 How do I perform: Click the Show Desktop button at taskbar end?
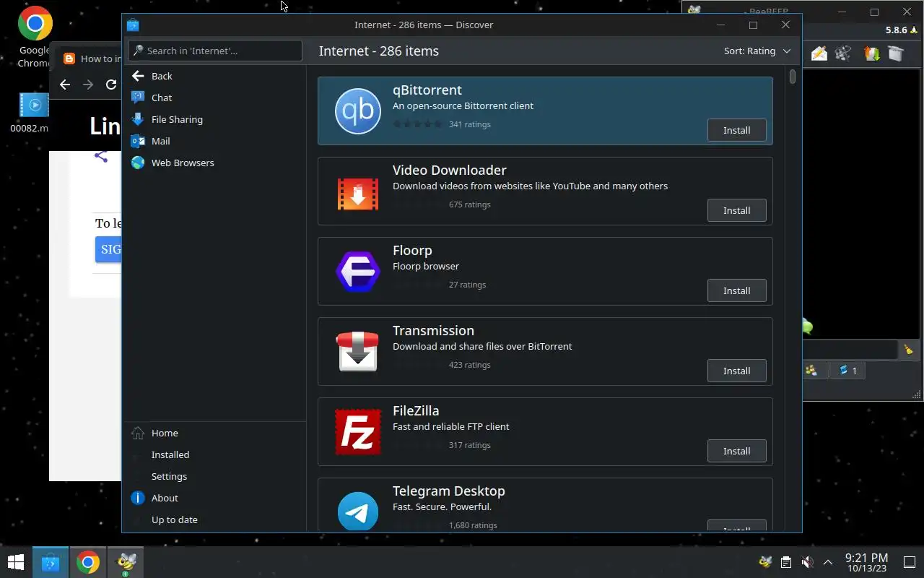pyautogui.click(x=910, y=562)
